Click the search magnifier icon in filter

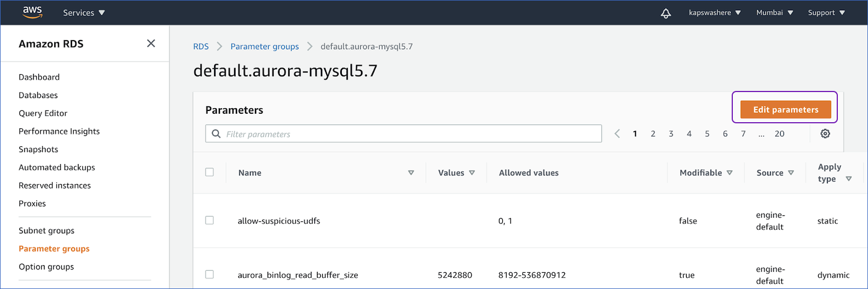click(216, 134)
